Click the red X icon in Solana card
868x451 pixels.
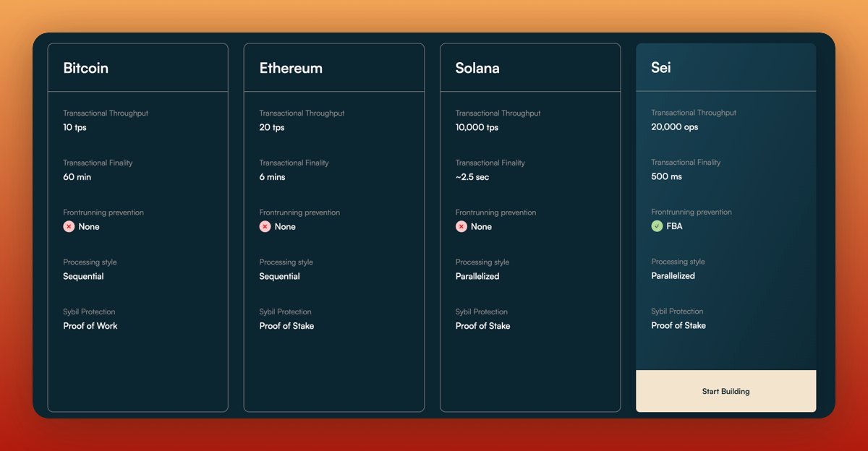coord(461,226)
